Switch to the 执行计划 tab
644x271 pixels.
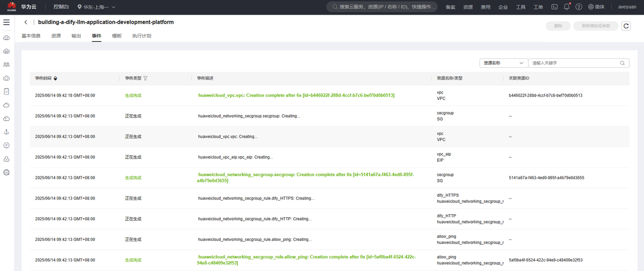pos(141,36)
